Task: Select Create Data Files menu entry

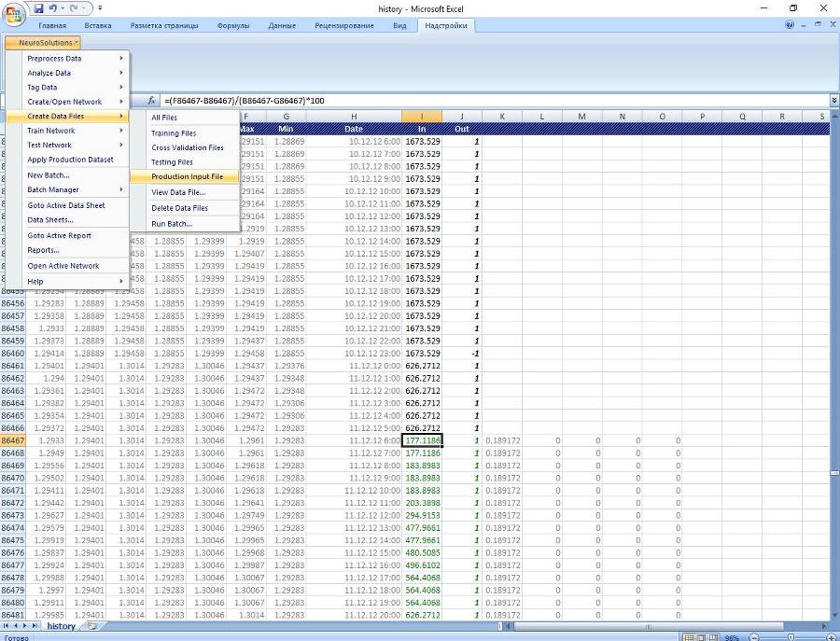Action: point(68,117)
